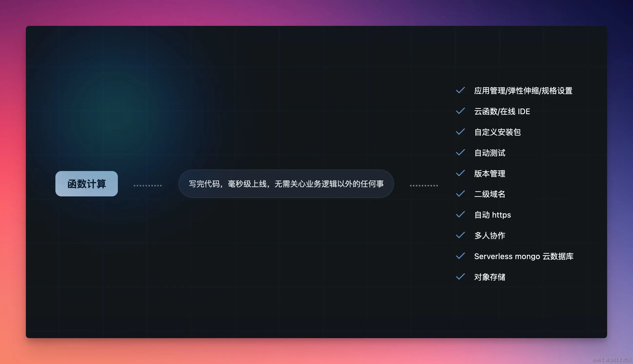Click checkmark beside 应用管理/弹性伸缩/规格设置

[460, 90]
